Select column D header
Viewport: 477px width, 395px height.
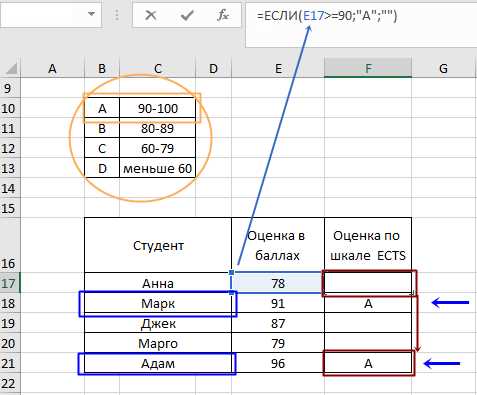pos(213,69)
